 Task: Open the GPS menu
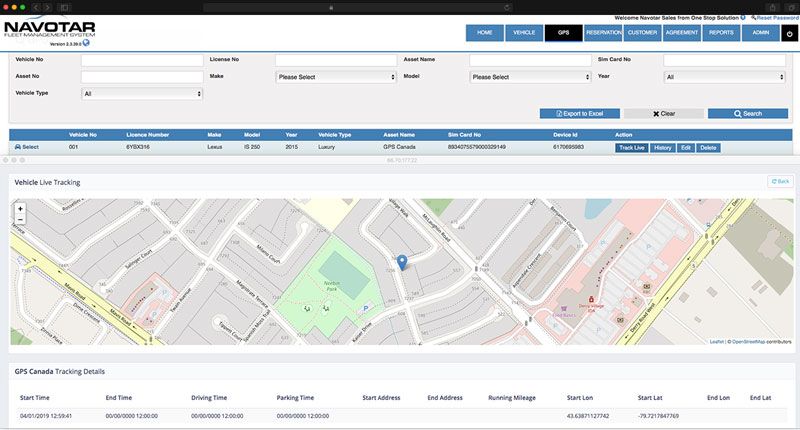(563, 33)
